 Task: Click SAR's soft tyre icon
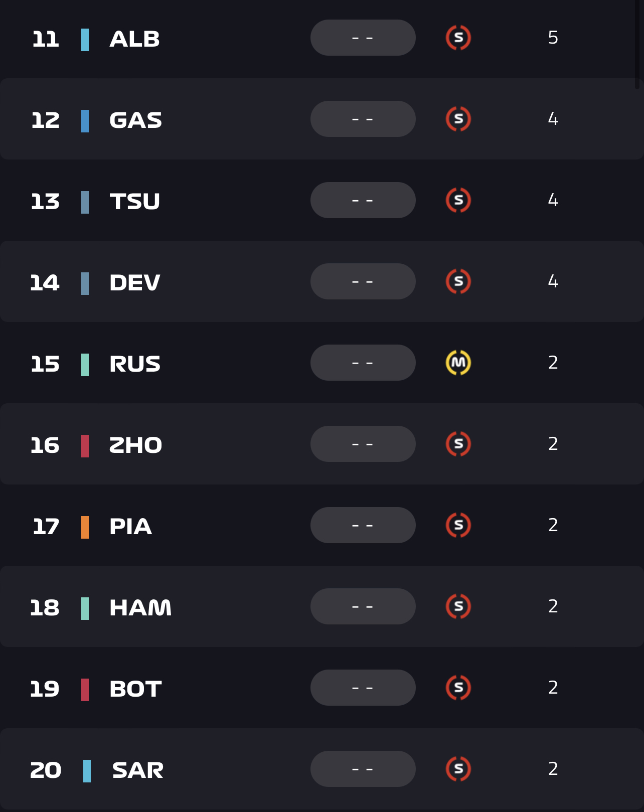click(x=458, y=769)
